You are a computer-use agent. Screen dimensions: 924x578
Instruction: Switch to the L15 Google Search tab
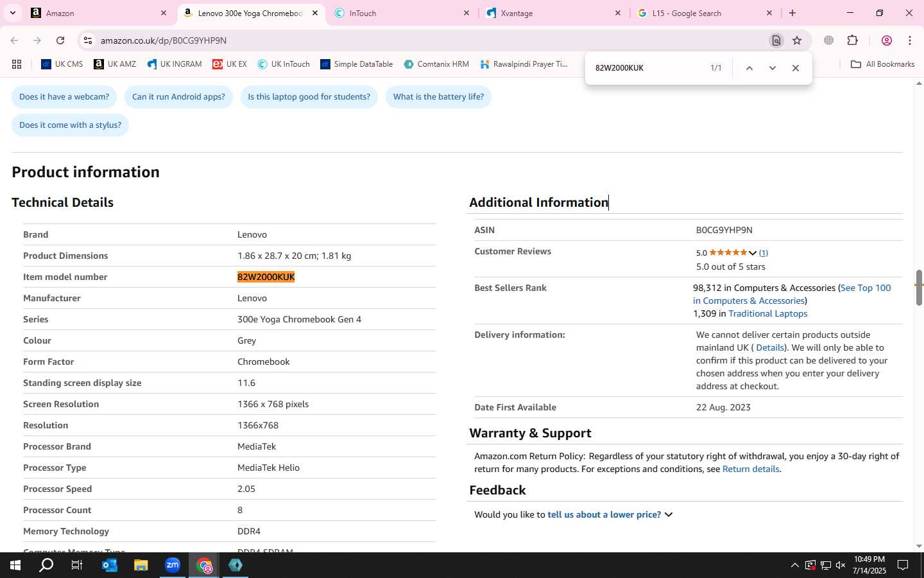[704, 13]
